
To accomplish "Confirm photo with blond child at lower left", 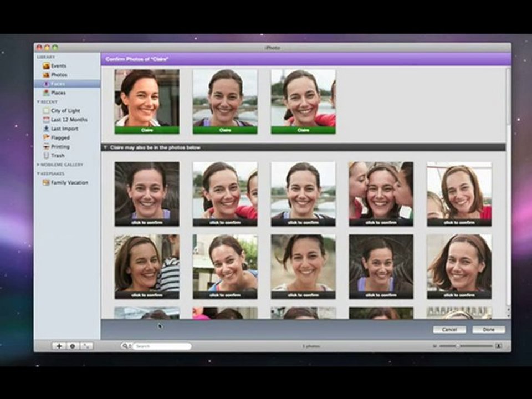I will pyautogui.click(x=459, y=194).
